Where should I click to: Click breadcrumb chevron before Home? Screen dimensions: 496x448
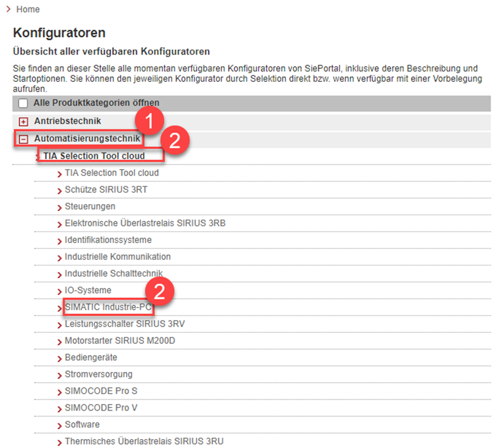(8, 9)
